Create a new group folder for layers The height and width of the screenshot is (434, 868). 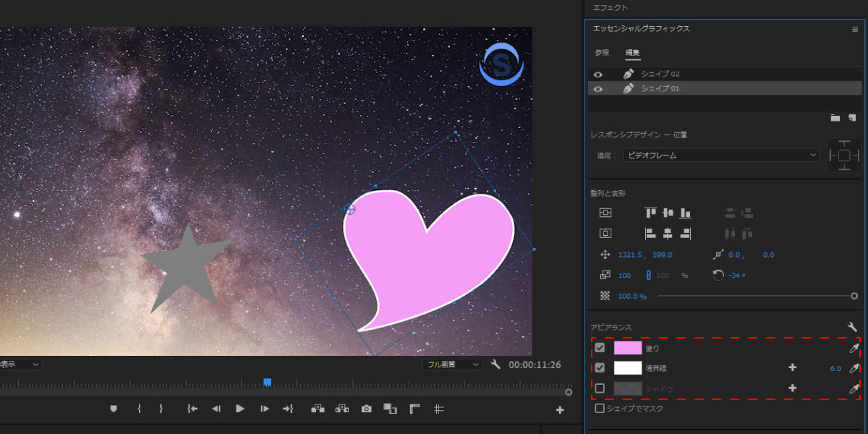[x=835, y=117]
